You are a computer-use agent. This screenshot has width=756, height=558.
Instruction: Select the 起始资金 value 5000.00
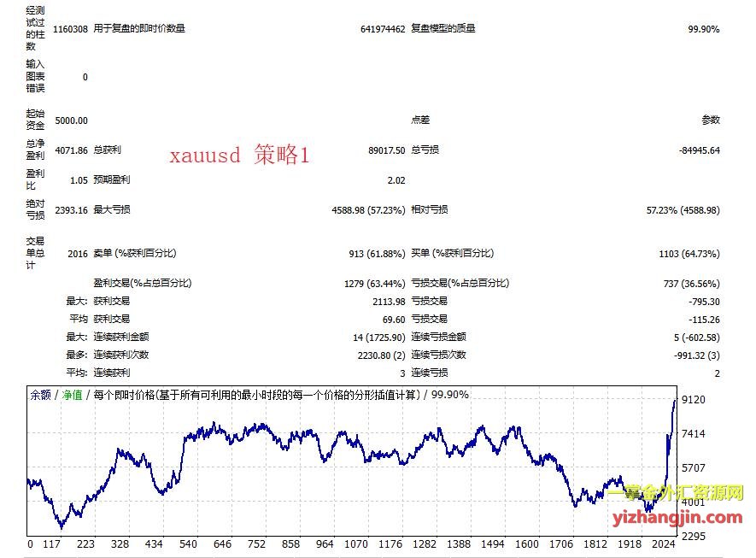pyautogui.click(x=71, y=120)
